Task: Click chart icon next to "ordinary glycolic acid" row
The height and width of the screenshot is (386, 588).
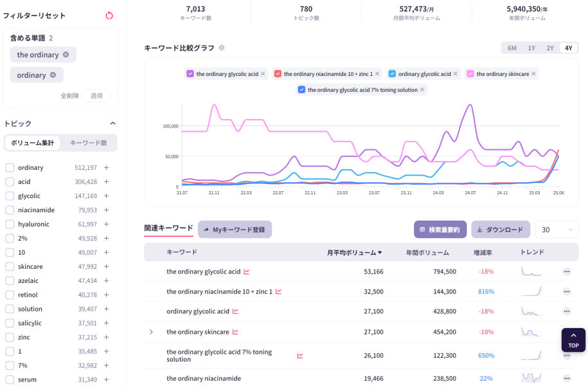Action: [235, 311]
